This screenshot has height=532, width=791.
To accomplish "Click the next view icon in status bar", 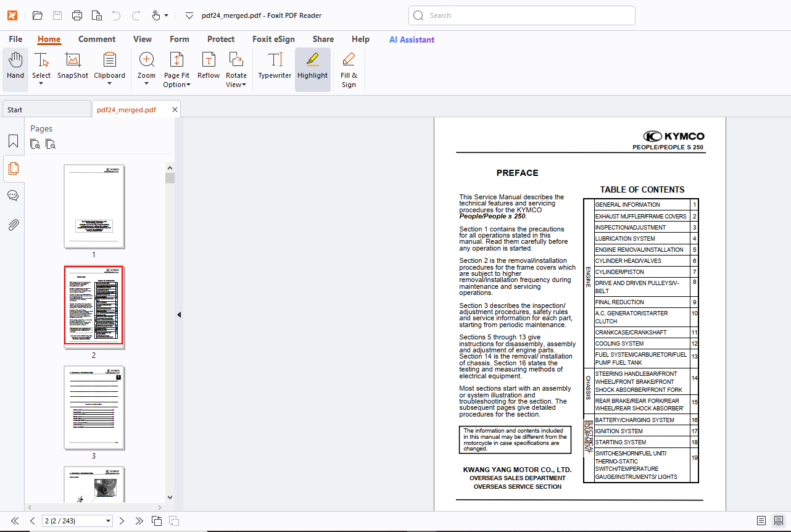I will 174,521.
